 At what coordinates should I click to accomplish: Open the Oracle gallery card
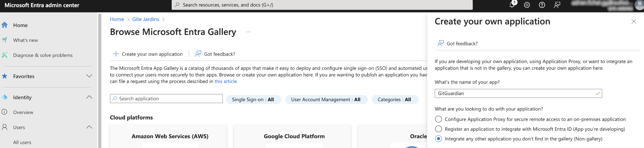click(393, 137)
